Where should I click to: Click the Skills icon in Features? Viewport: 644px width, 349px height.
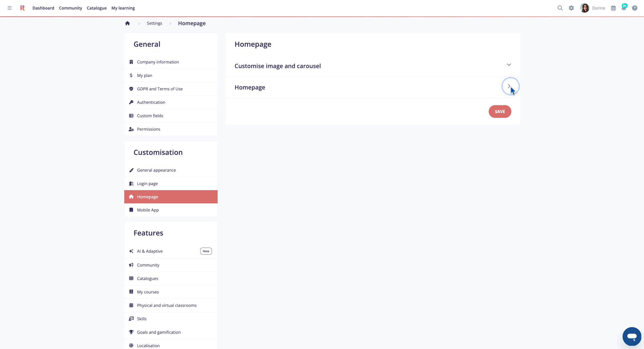tap(131, 318)
